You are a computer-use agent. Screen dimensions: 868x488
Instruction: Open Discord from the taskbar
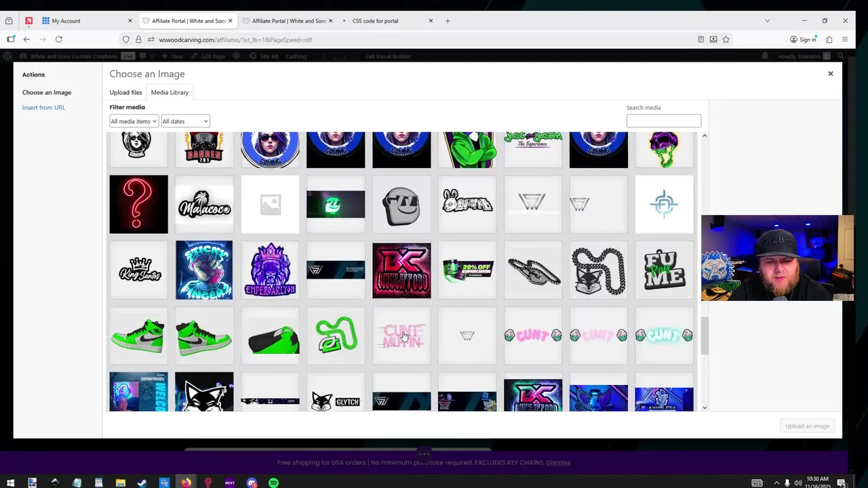[252, 483]
